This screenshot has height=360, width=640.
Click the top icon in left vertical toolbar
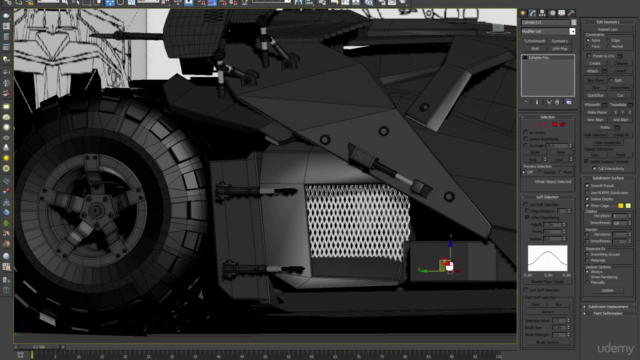[x=6, y=16]
